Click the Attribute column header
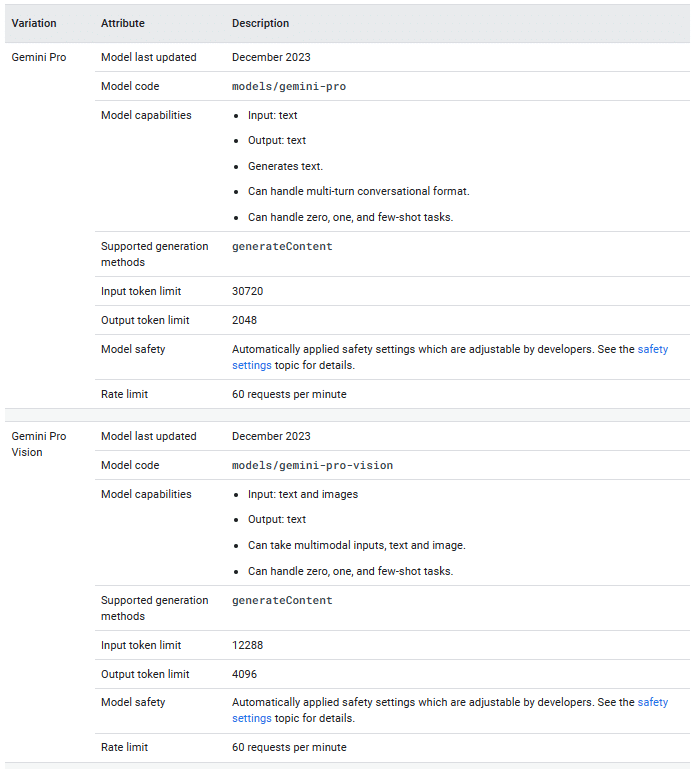The width and height of the screenshot is (697, 769). 123,23
